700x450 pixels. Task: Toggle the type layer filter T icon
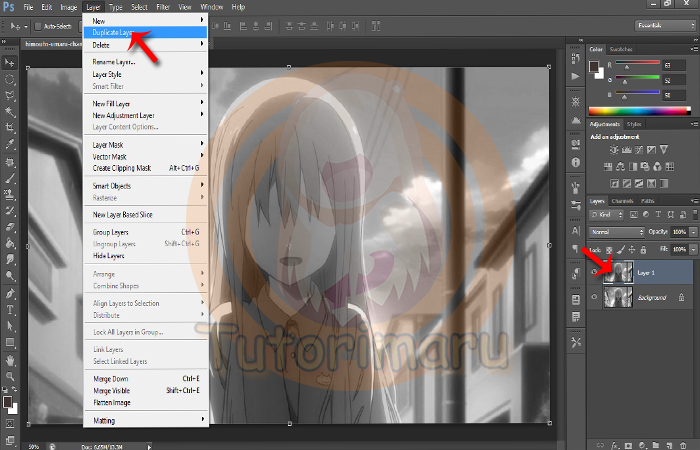click(658, 215)
